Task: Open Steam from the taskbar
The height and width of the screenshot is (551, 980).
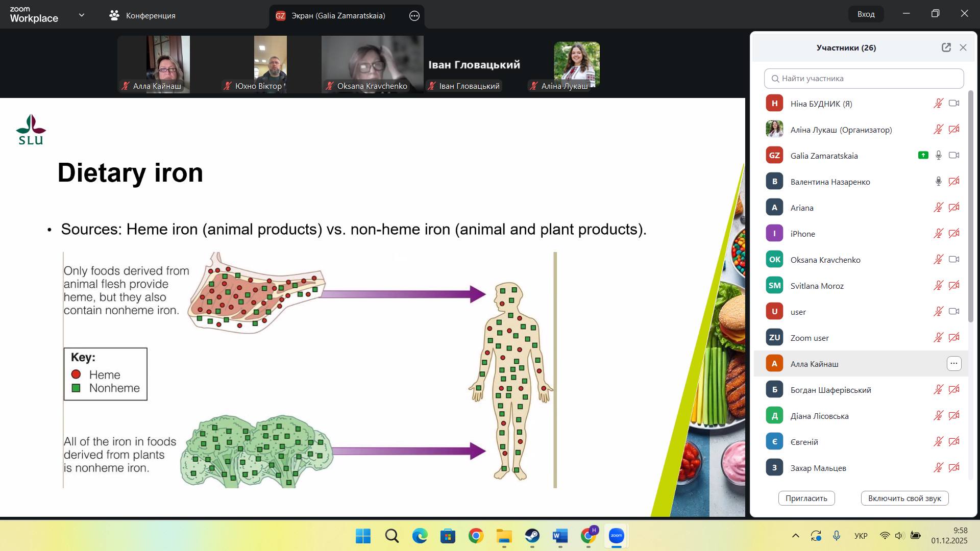Action: point(532,536)
